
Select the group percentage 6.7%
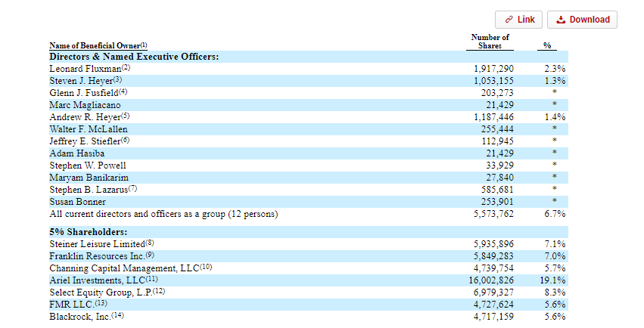click(x=555, y=214)
